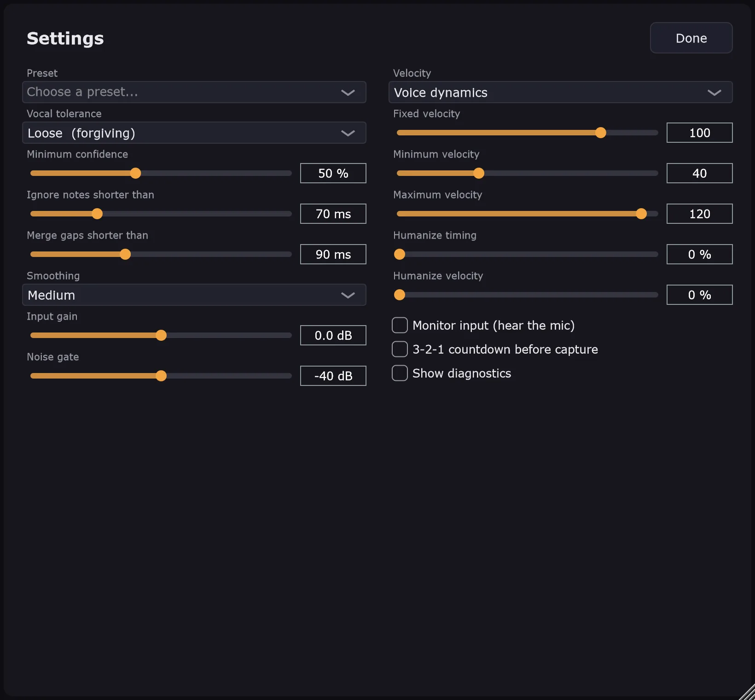
Task: Open the Velocity dropdown showing Voice dynamics
Action: 560,92
